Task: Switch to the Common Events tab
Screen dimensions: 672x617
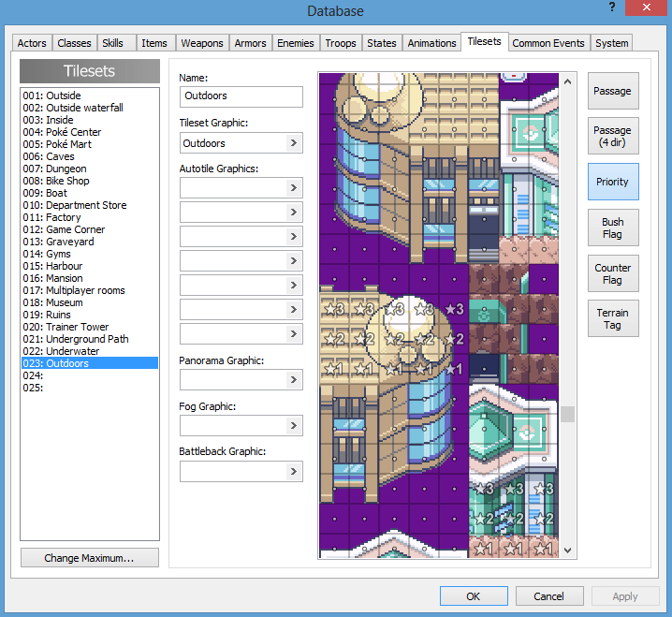Action: [x=548, y=43]
